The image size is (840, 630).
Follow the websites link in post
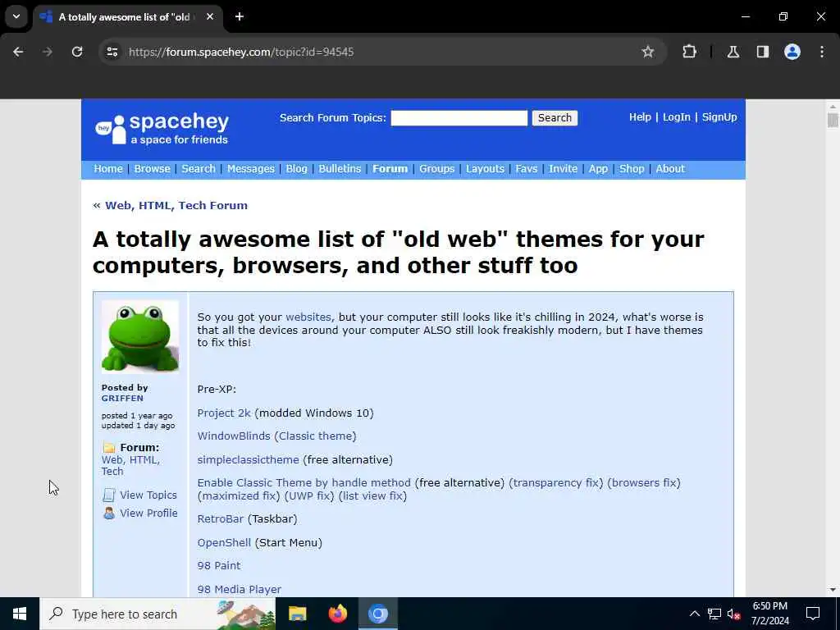(x=308, y=317)
